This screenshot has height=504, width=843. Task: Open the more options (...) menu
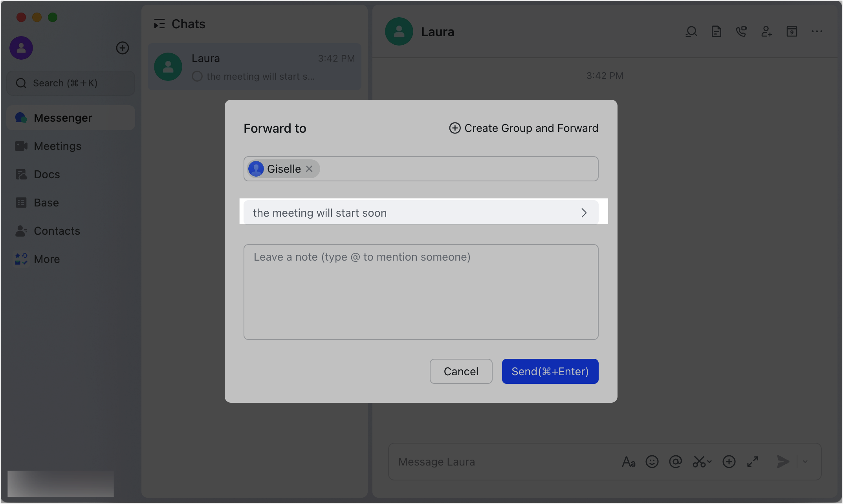click(x=817, y=31)
